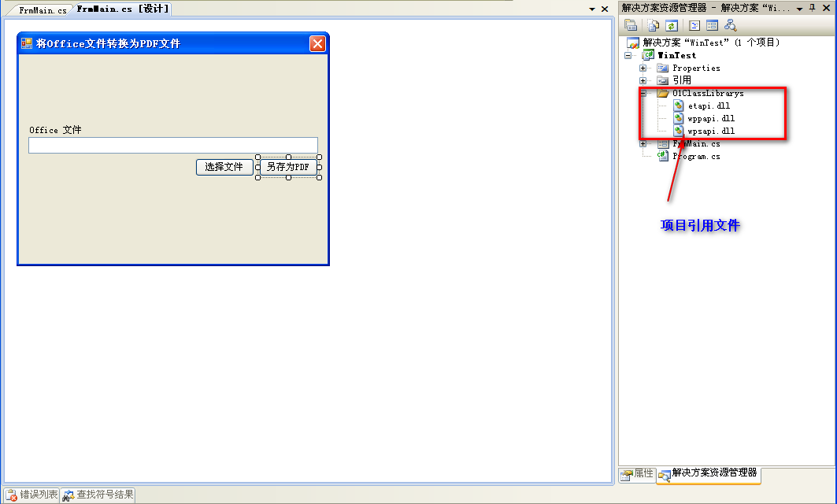Click the Program.cs C# file icon
This screenshot has height=504, width=837.
point(662,156)
